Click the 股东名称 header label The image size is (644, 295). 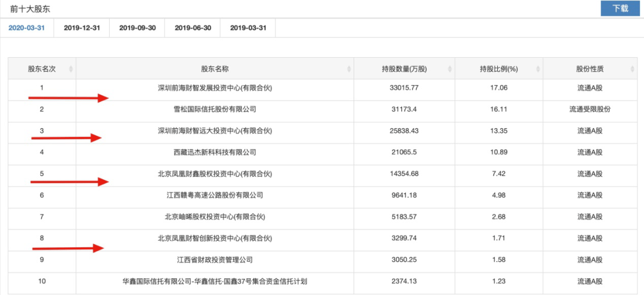[215, 69]
